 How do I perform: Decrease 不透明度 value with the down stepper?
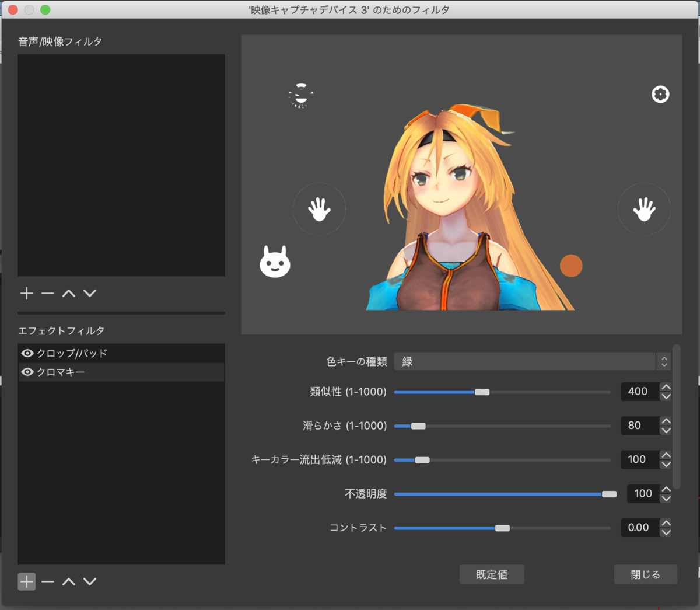pyautogui.click(x=666, y=499)
